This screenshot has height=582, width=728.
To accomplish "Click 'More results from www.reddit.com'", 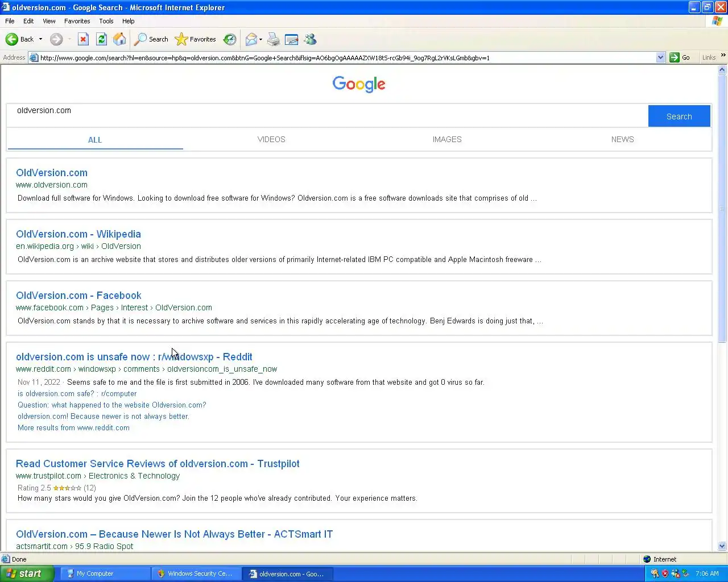I will (x=73, y=427).
